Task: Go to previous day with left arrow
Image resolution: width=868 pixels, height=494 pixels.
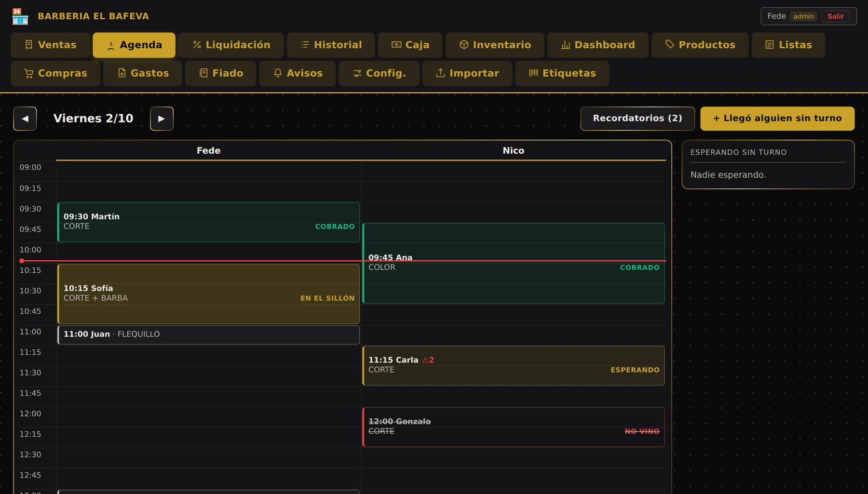Action: pos(25,119)
